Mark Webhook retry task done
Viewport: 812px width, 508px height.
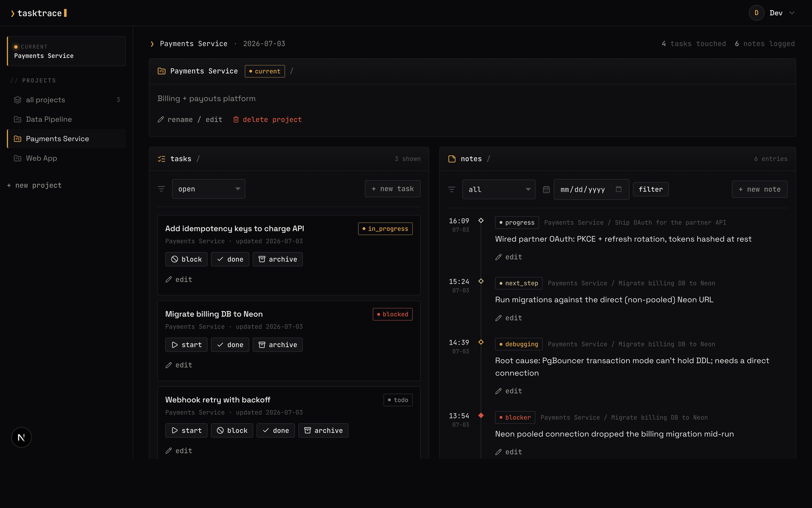[x=275, y=431]
